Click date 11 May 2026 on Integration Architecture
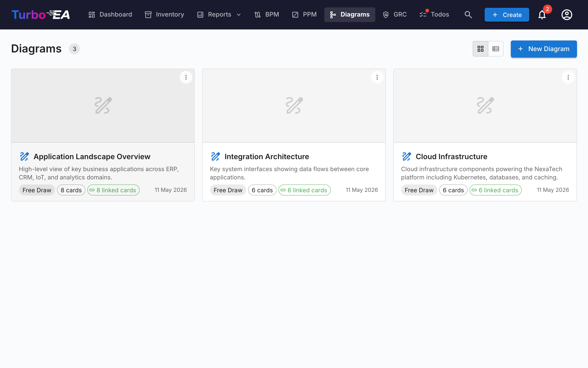588x368 pixels. click(362, 190)
